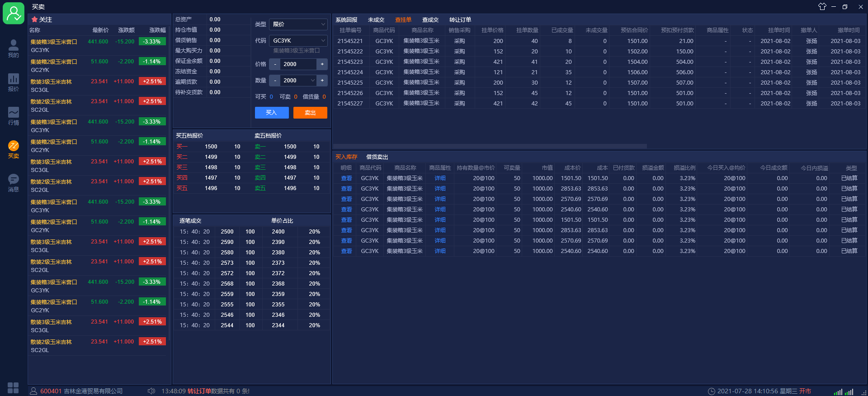Switch to the 查挂单 tab
868x396 pixels.
click(403, 20)
